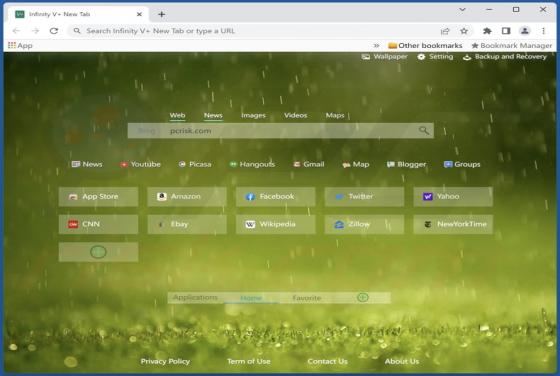The image size is (560, 376).
Task: Open the NewYorkTime tile
Action: [453, 224]
